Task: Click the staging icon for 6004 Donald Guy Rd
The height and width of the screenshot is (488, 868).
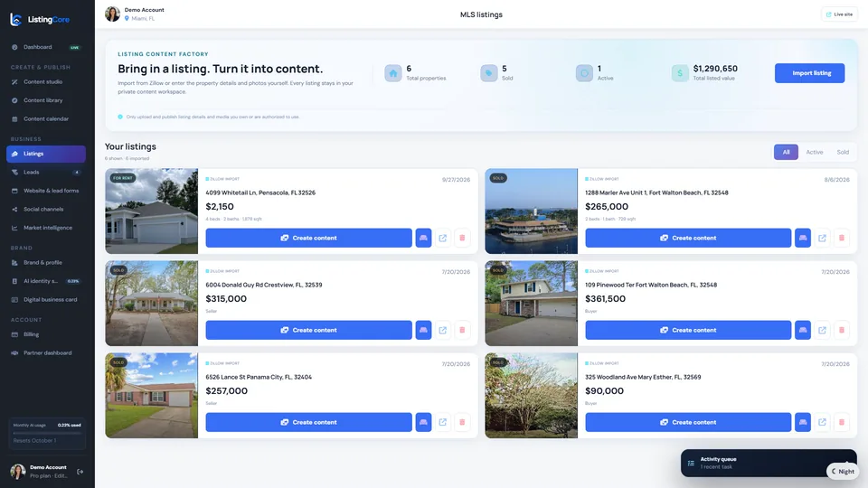Action: (423, 331)
